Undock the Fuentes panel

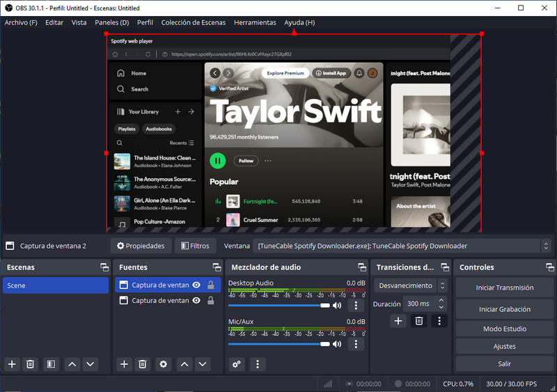(x=217, y=267)
